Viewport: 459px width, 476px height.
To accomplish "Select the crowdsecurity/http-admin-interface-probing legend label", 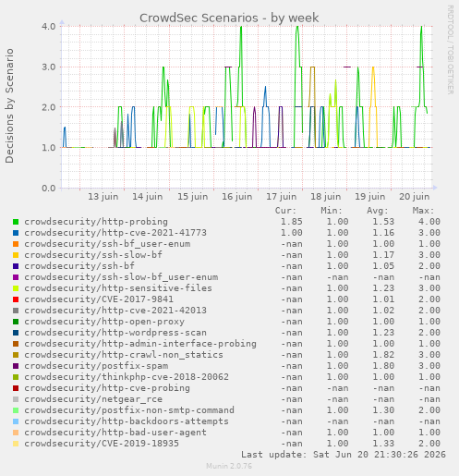I will [x=140, y=344].
